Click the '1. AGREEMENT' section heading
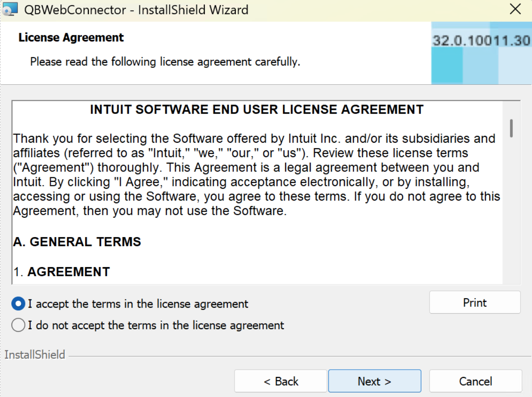532x397 pixels. click(x=62, y=272)
